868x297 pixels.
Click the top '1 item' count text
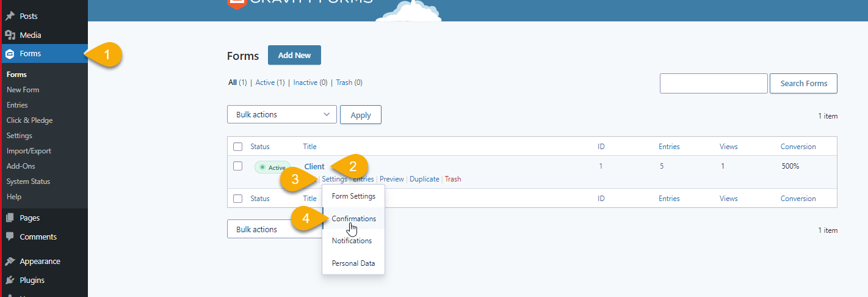[828, 116]
